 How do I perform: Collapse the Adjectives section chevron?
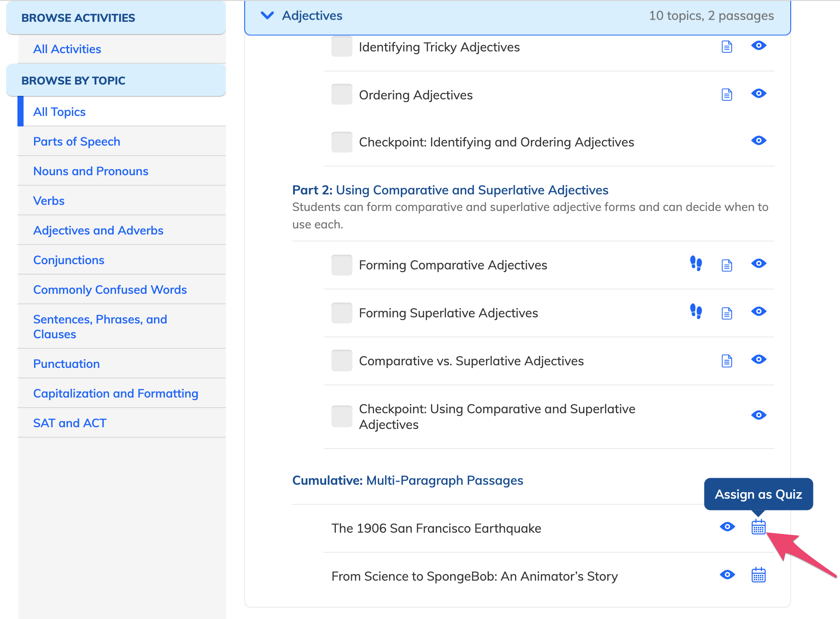click(267, 15)
